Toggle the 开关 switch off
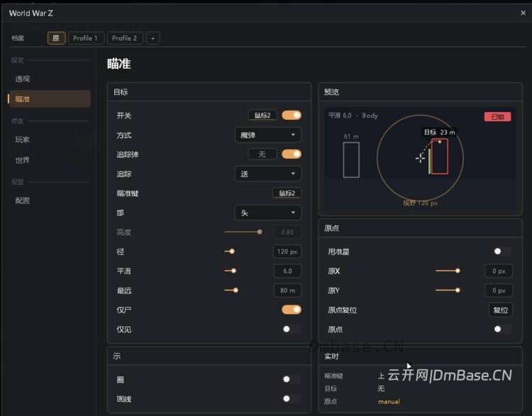 292,116
